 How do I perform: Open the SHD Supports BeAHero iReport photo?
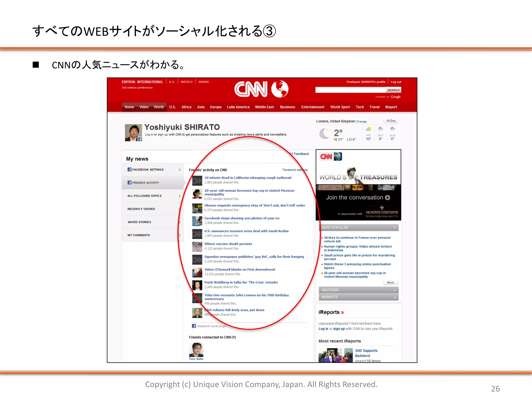[336, 355]
